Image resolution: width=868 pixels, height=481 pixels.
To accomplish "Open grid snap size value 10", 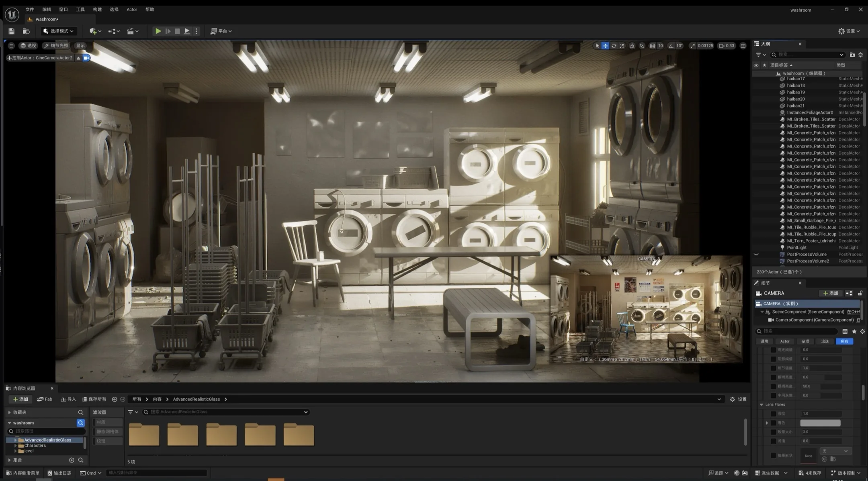I will (x=660, y=46).
